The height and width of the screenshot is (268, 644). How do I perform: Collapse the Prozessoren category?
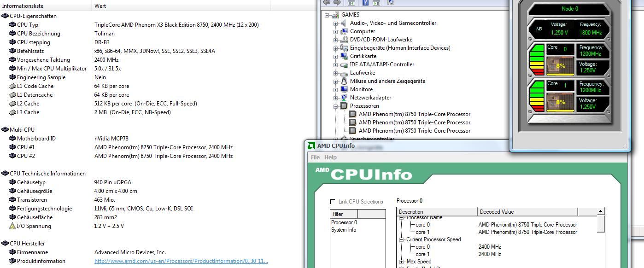pyautogui.click(x=335, y=106)
